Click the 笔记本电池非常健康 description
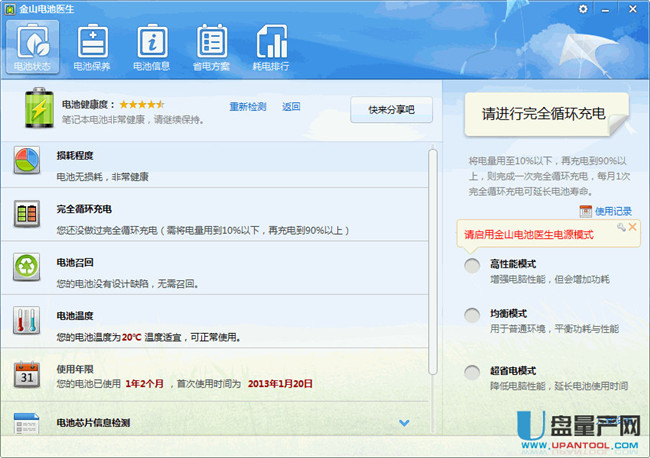Viewport: 650px width, 458px height. click(133, 120)
